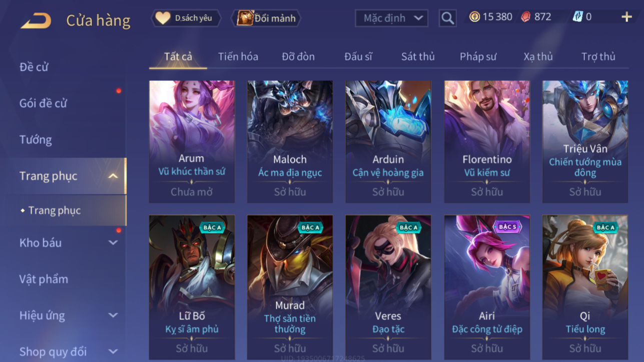Viewport: 644px width, 362px height.
Task: Tap the red ruby currency icon
Action: click(x=525, y=17)
